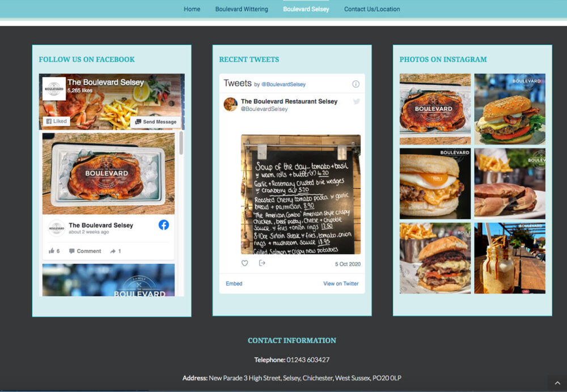567x392 pixels.
Task: Open The Boulevard Selsey Facebook page title
Action: coord(105,82)
